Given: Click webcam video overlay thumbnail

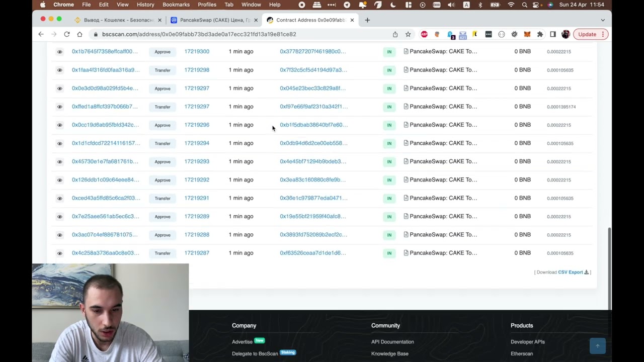Looking at the screenshot, I should (111, 313).
